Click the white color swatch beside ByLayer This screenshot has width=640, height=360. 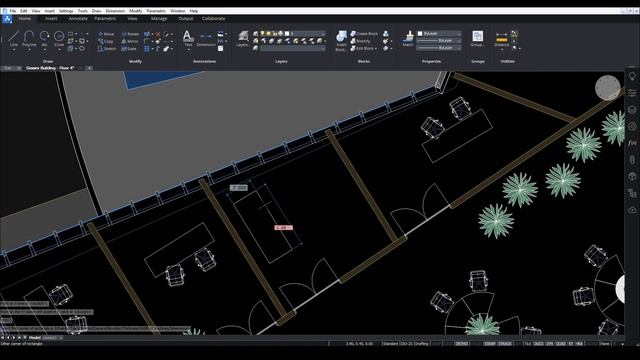[x=420, y=33]
